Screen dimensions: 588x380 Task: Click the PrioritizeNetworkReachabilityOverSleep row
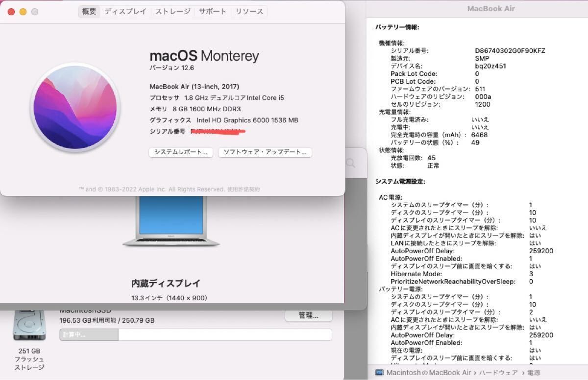click(462, 282)
